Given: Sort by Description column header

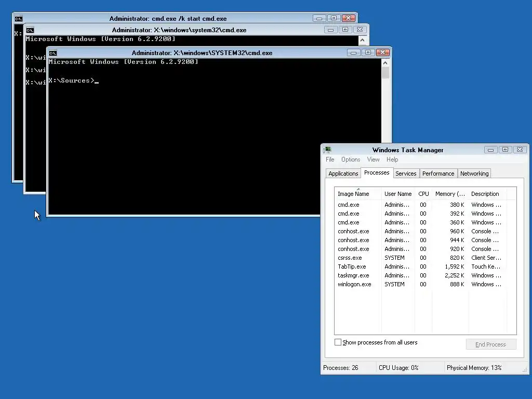Looking at the screenshot, I should [x=487, y=194].
